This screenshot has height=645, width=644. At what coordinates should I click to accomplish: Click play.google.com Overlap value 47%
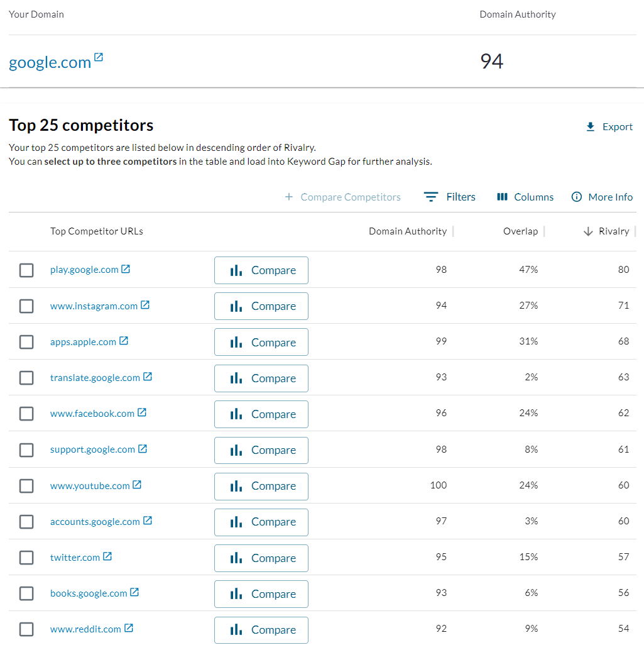click(x=528, y=270)
